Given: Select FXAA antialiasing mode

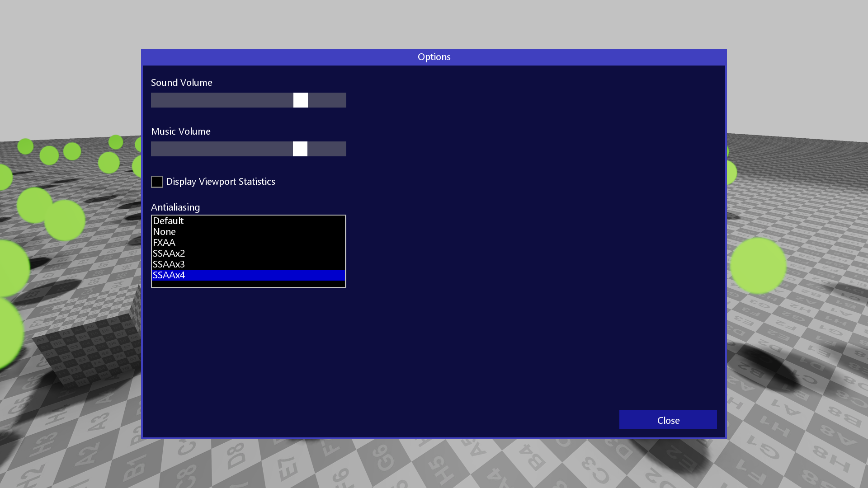Looking at the screenshot, I should tap(164, 243).
